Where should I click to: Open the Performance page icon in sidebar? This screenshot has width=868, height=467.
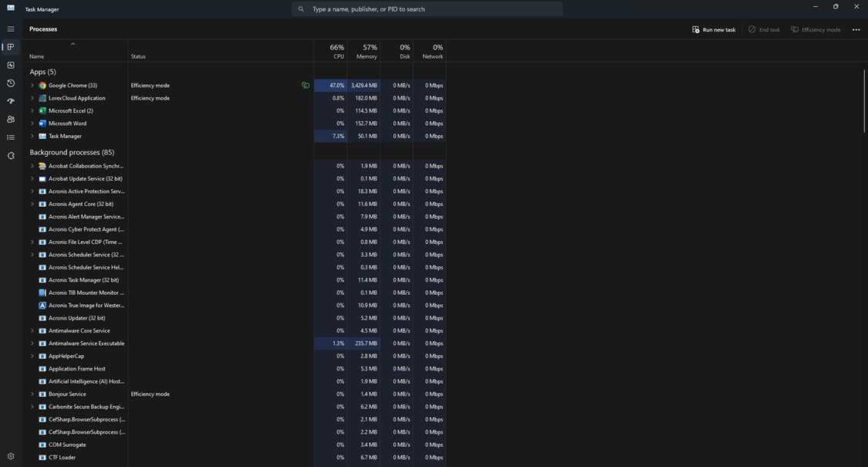pos(11,66)
